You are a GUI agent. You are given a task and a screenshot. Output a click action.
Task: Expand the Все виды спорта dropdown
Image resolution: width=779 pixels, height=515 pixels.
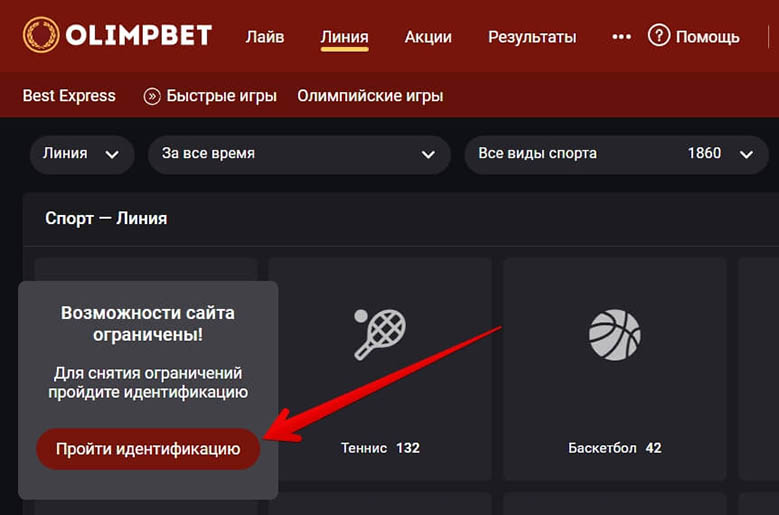point(617,154)
